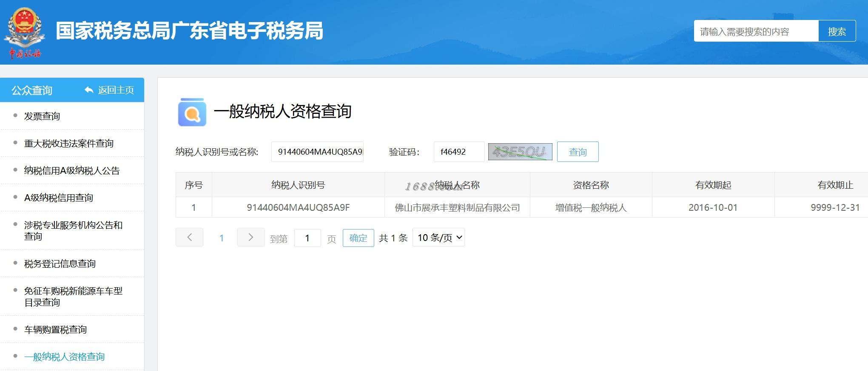Click the 序号 column header
The width and height of the screenshot is (868, 371).
point(194,185)
